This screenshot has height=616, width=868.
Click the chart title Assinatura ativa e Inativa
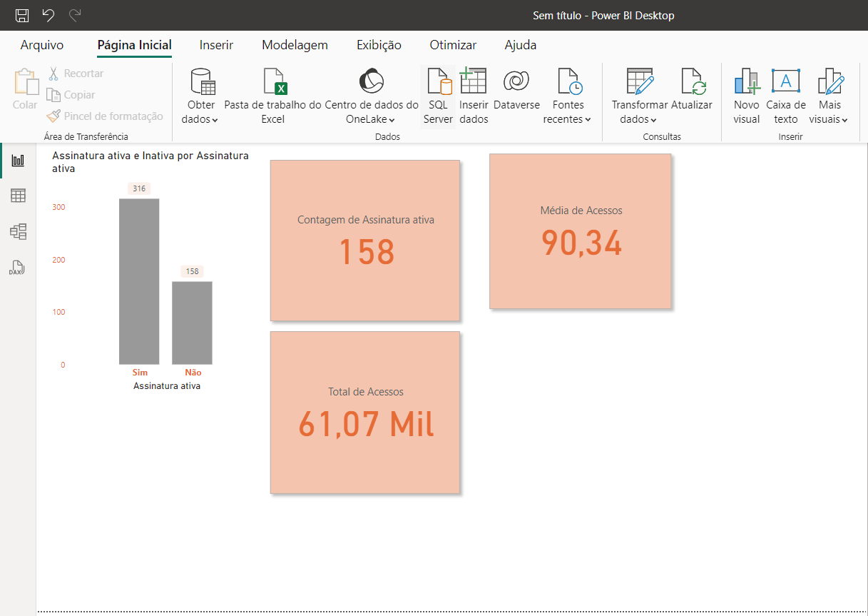click(150, 162)
